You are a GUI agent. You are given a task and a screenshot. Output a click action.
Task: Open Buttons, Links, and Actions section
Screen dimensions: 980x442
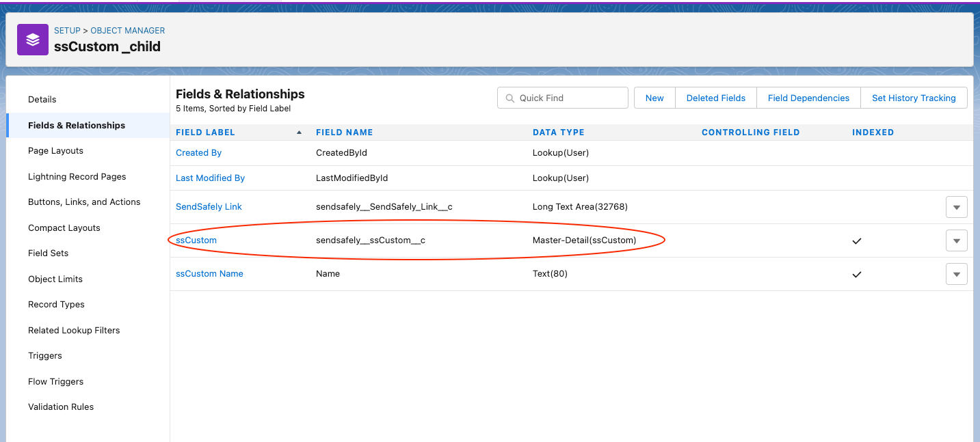tap(84, 202)
